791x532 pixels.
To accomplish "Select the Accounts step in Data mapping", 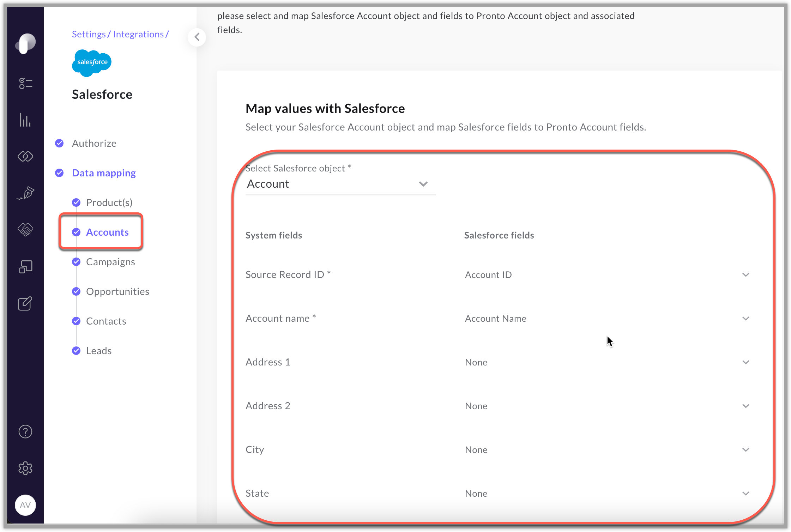I will (107, 232).
